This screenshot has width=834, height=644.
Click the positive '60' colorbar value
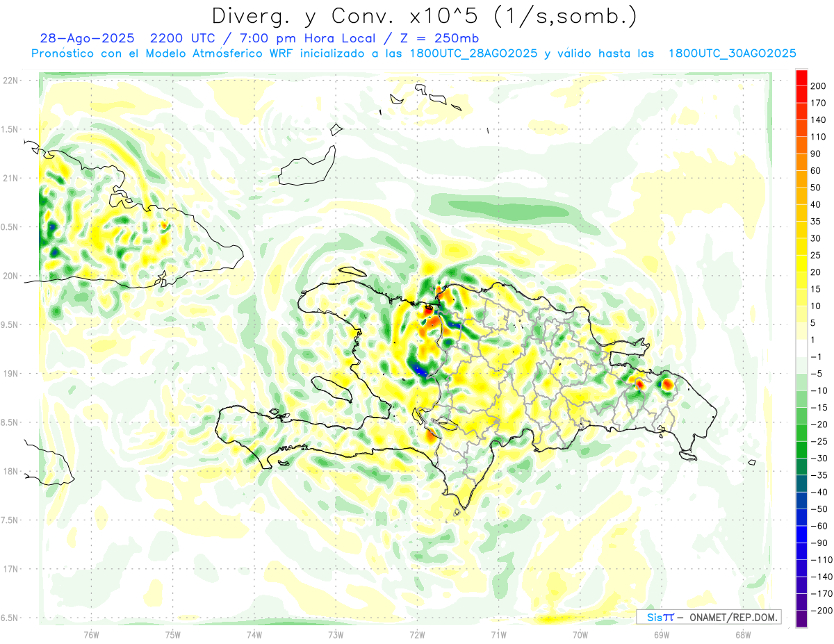tap(816, 171)
